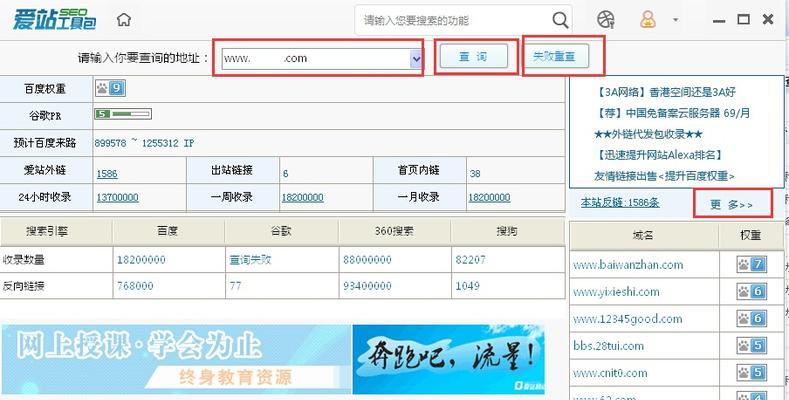Click the URL address input field
This screenshot has height=400, width=789.
(x=316, y=58)
